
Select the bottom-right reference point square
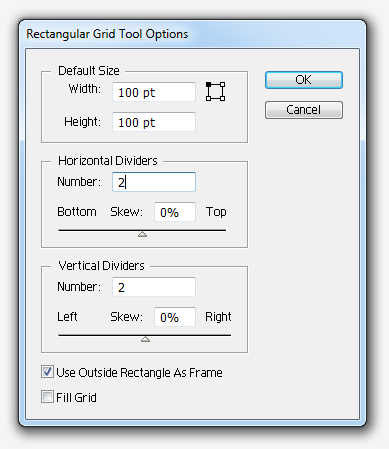point(222,98)
